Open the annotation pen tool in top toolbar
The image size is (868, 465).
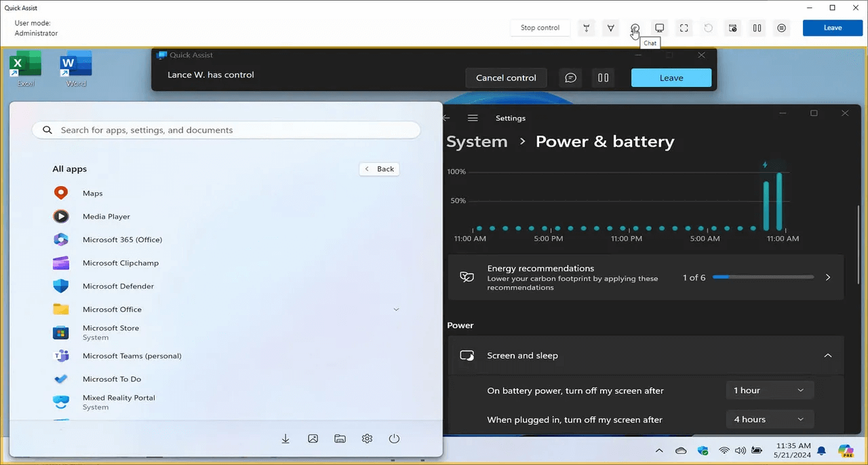click(611, 28)
